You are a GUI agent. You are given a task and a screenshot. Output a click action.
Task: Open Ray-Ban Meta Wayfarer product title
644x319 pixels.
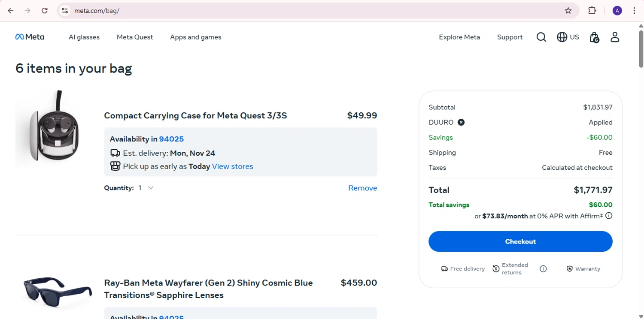(x=209, y=289)
